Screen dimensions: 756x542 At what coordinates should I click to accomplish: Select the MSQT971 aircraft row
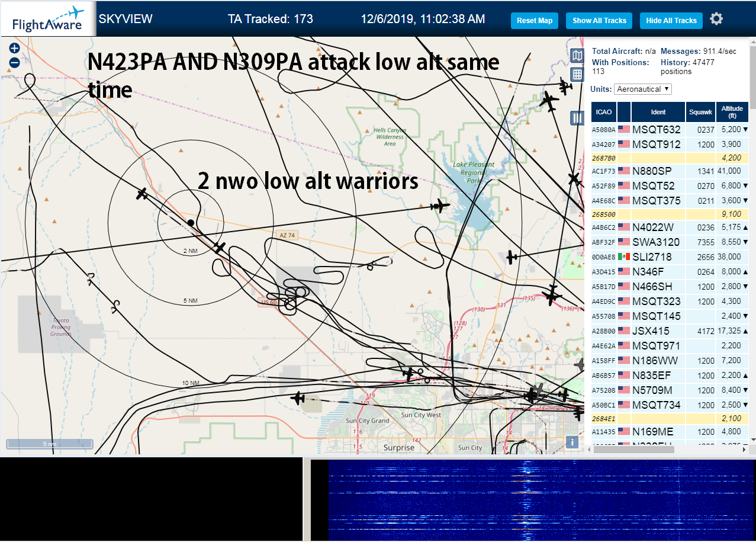click(670, 346)
